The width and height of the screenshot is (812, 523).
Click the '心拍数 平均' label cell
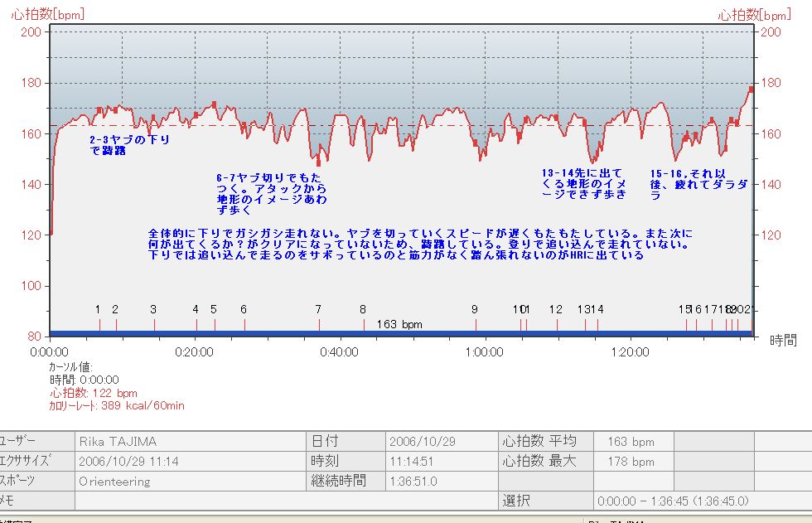(546, 441)
